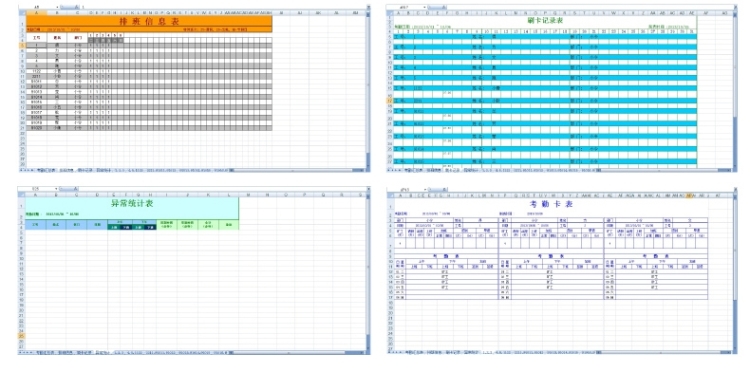Click the formula bar in 排班信息表 window
The width and height of the screenshot is (750, 372).
(222, 8)
